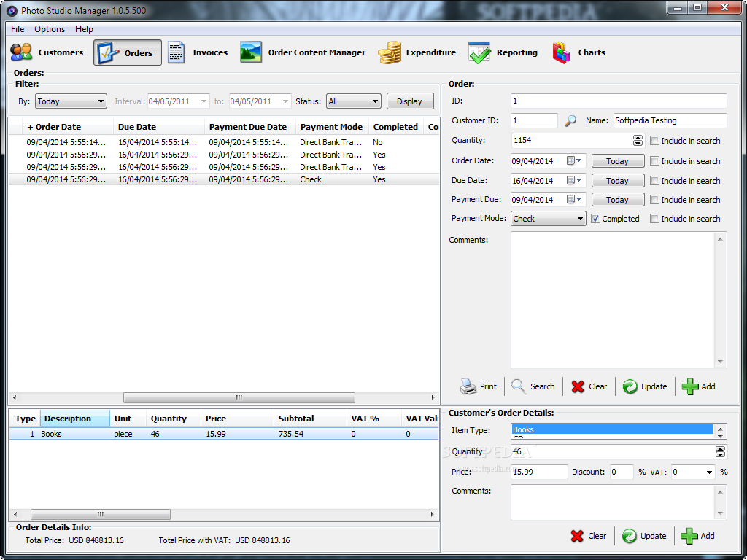Open the Payment Mode dropdown showing Check
Screen dimensions: 747x560
click(x=549, y=219)
